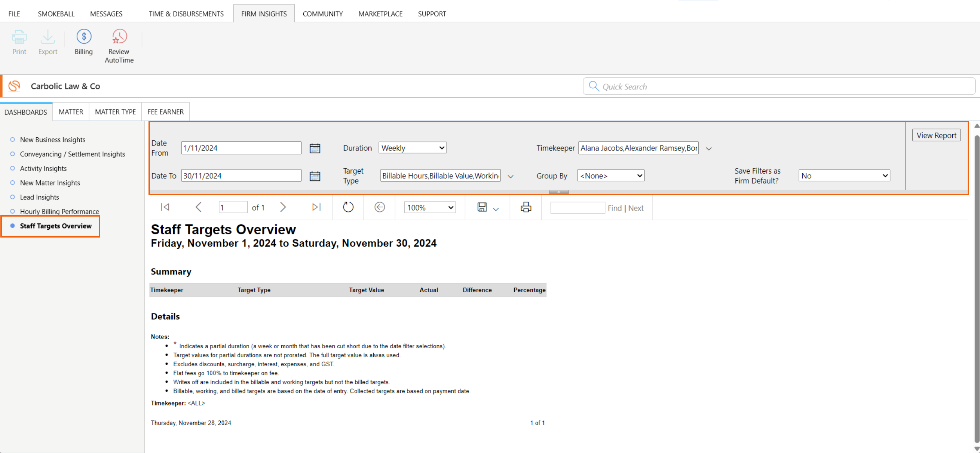Select Lead Insights dashboard
Screen dimensions: 980x453
[39, 198]
